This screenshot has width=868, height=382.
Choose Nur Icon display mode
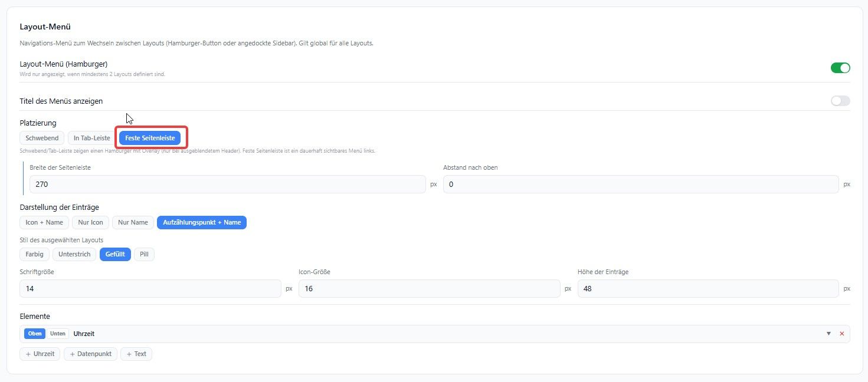[91, 222]
